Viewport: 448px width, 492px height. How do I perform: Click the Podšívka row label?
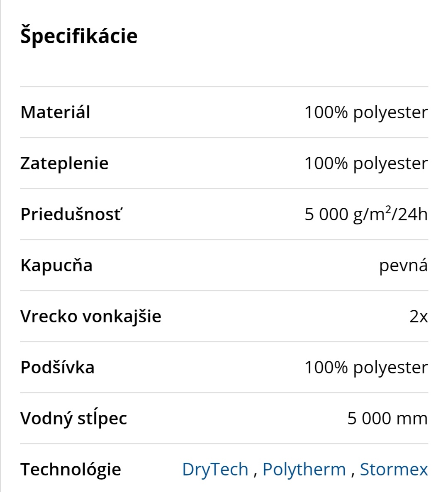pyautogui.click(x=57, y=368)
